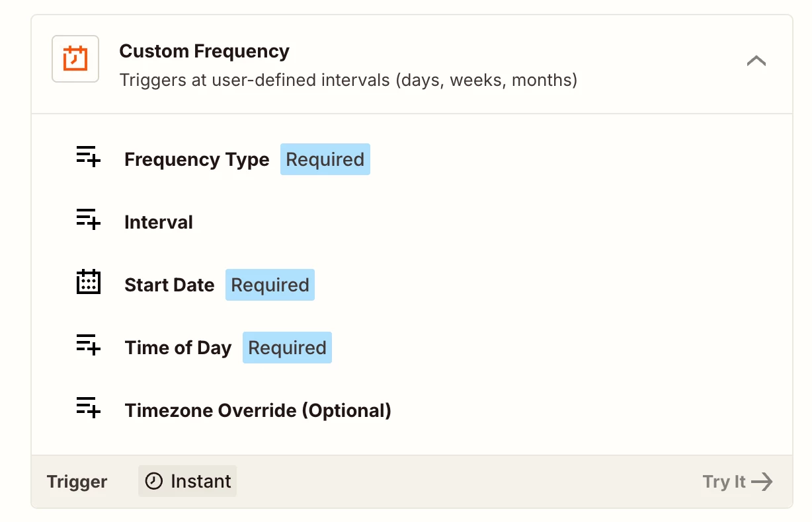Click the icon beside Time of Day
Viewport: 812px width, 522px height.
(x=88, y=345)
